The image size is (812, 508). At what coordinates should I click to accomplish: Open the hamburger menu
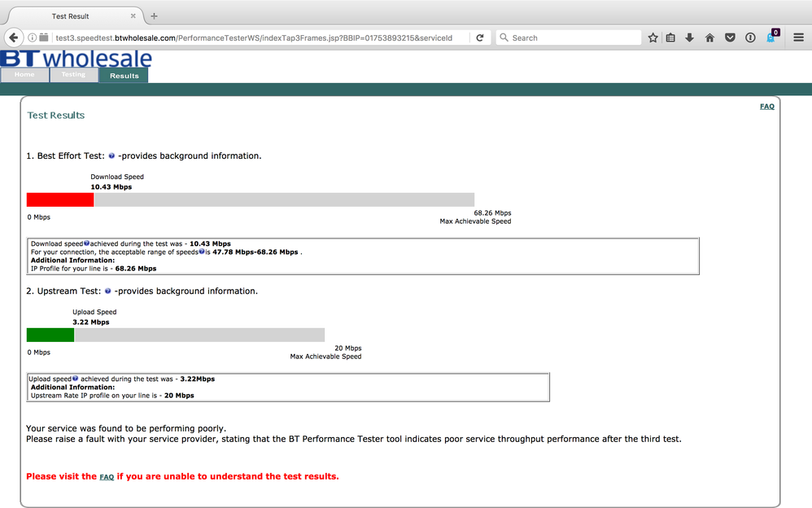click(x=798, y=37)
